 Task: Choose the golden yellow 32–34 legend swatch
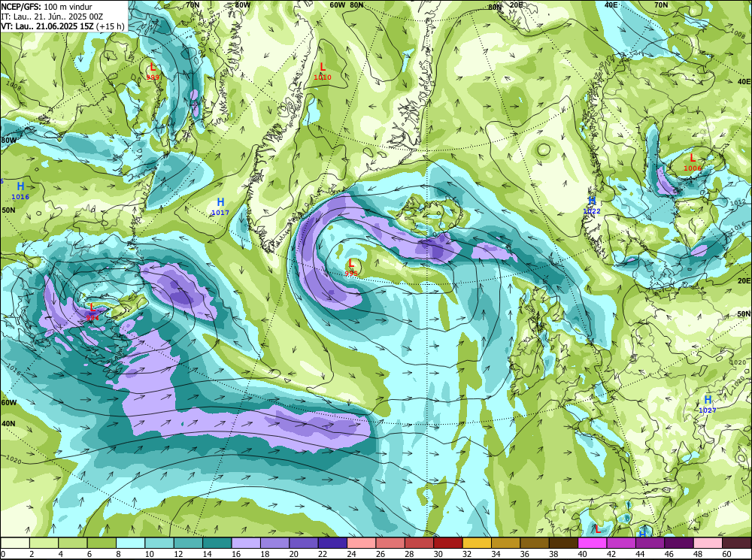(477, 543)
